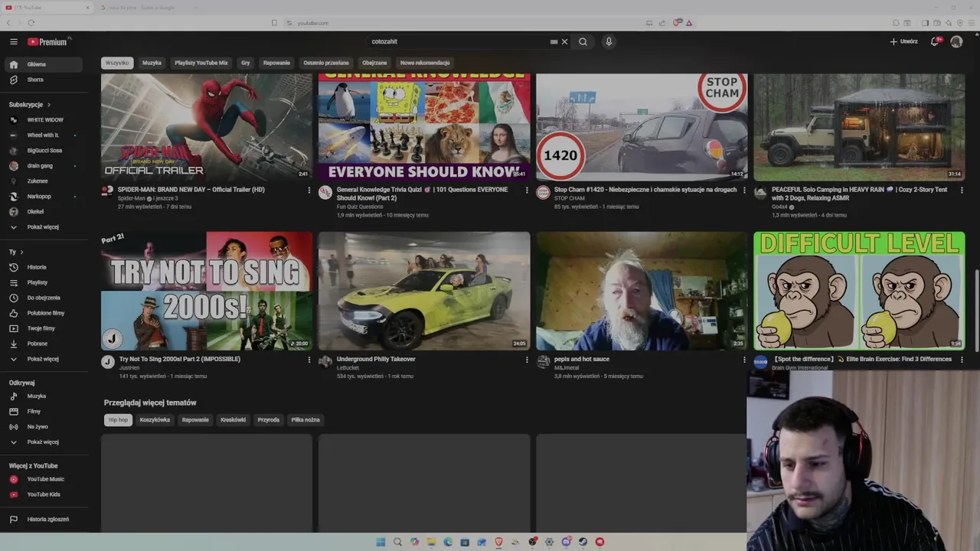
Task: Expand Pokaż więcej under Odkrywaj
Action: coord(43,442)
